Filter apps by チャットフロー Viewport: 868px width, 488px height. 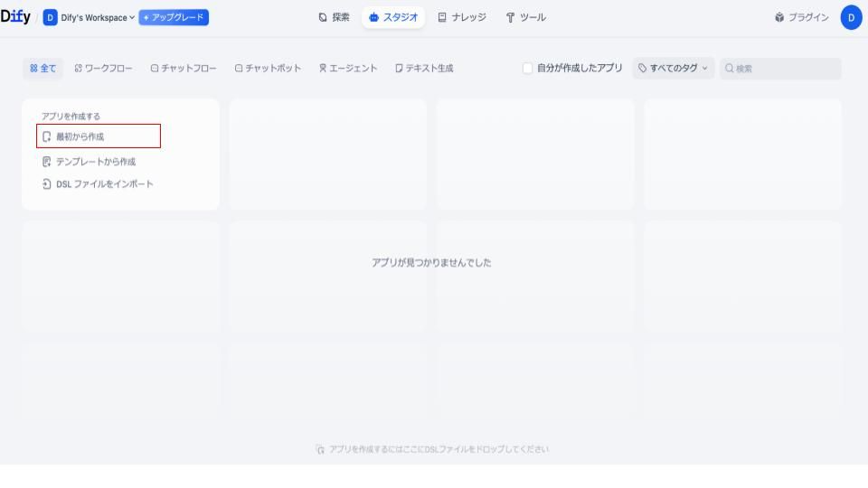click(x=184, y=69)
